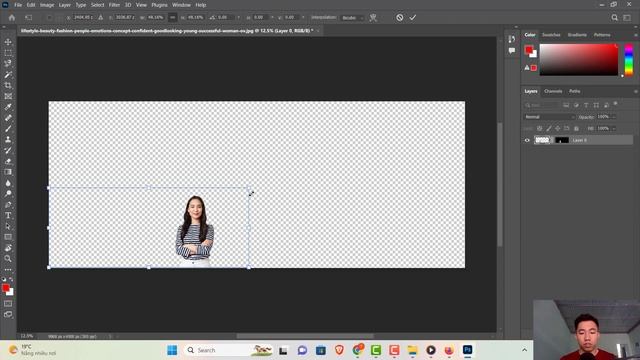Viewport: 640px width, 360px height.
Task: Select the Brush tool
Action: click(x=8, y=129)
